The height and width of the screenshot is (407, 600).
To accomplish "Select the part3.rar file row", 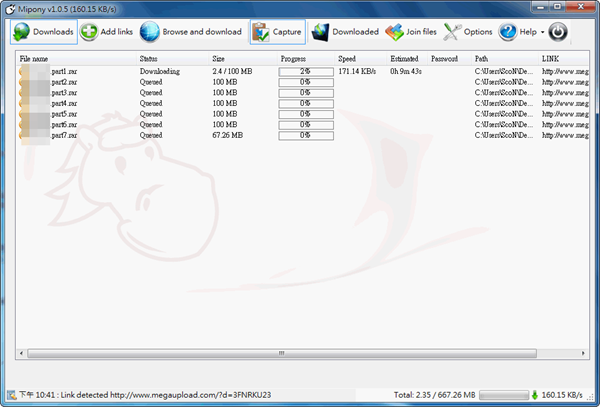I will click(x=302, y=93).
